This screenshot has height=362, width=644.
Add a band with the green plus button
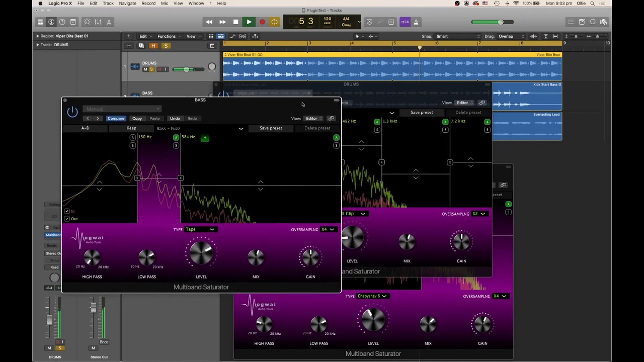coord(205,138)
